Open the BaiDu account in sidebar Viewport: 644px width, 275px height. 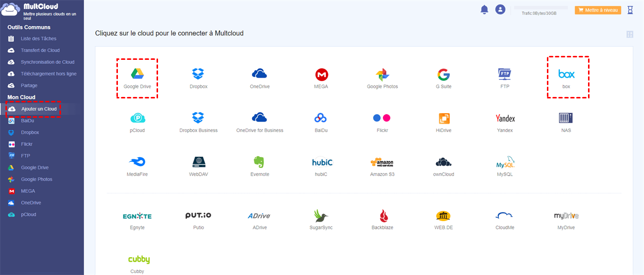[27, 121]
